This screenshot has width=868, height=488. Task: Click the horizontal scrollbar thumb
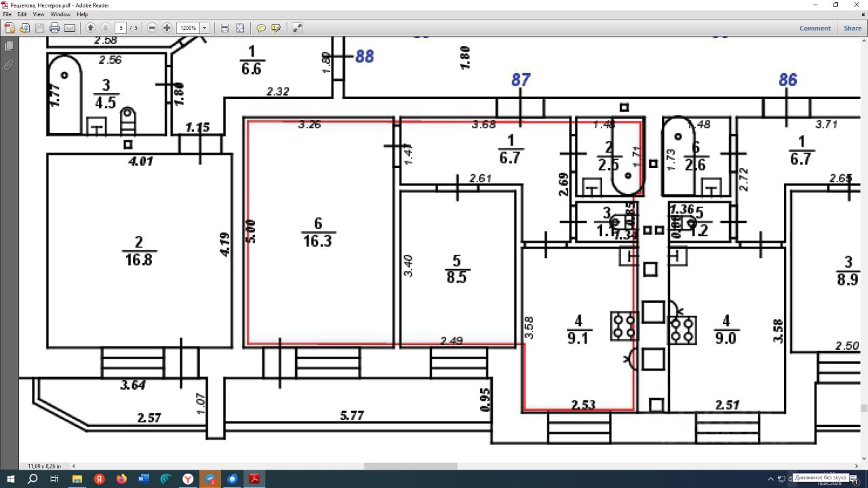[x=410, y=466]
